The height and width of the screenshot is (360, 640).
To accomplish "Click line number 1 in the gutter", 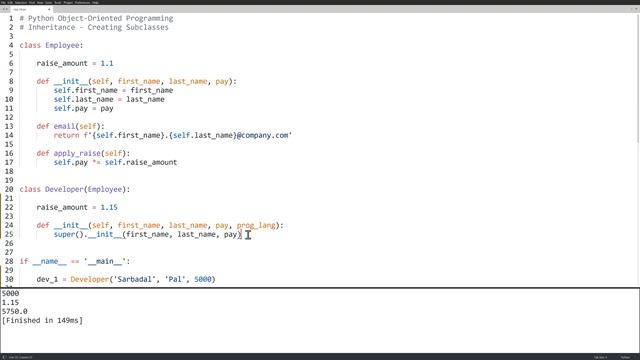I will (11, 18).
